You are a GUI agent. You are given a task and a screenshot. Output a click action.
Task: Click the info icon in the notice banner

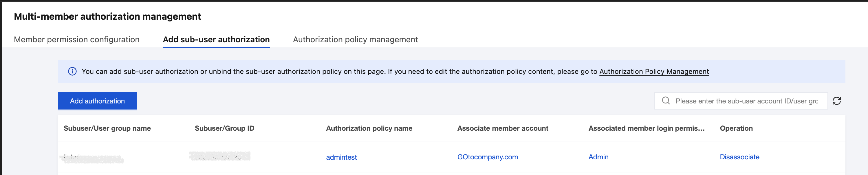pyautogui.click(x=72, y=72)
